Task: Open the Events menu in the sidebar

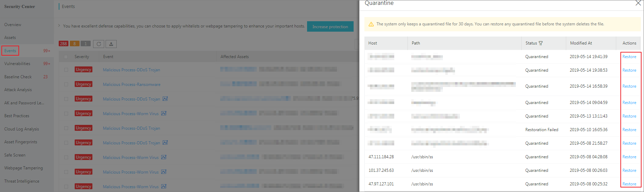Action: pyautogui.click(x=10, y=51)
